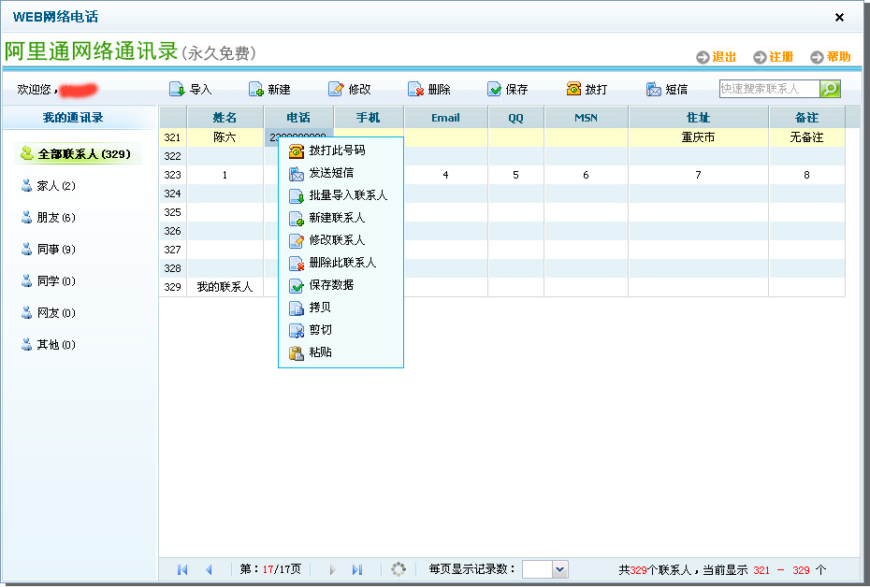The width and height of the screenshot is (870, 588).
Task: Select the 朋友 (6) group label
Action: (x=56, y=218)
